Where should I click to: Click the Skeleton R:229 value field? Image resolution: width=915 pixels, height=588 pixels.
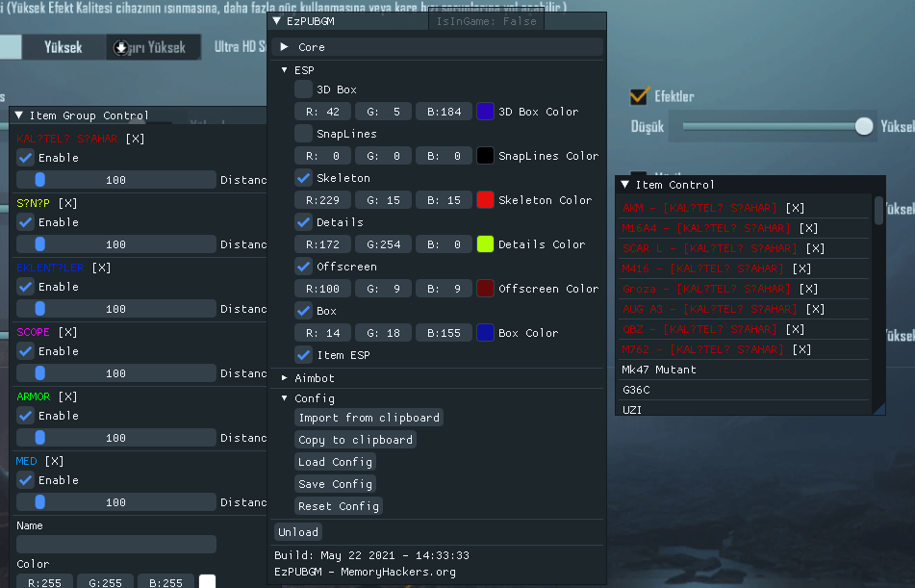tap(322, 200)
